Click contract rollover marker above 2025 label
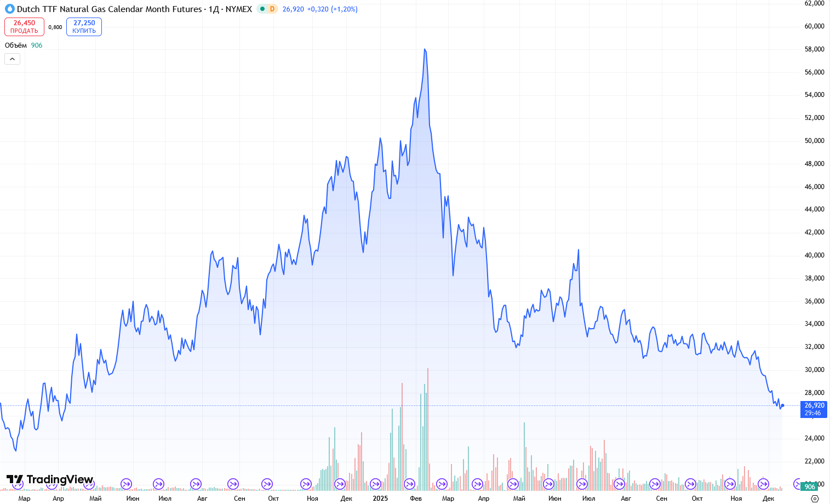Viewport: 830px width, 504px height. pyautogui.click(x=375, y=484)
